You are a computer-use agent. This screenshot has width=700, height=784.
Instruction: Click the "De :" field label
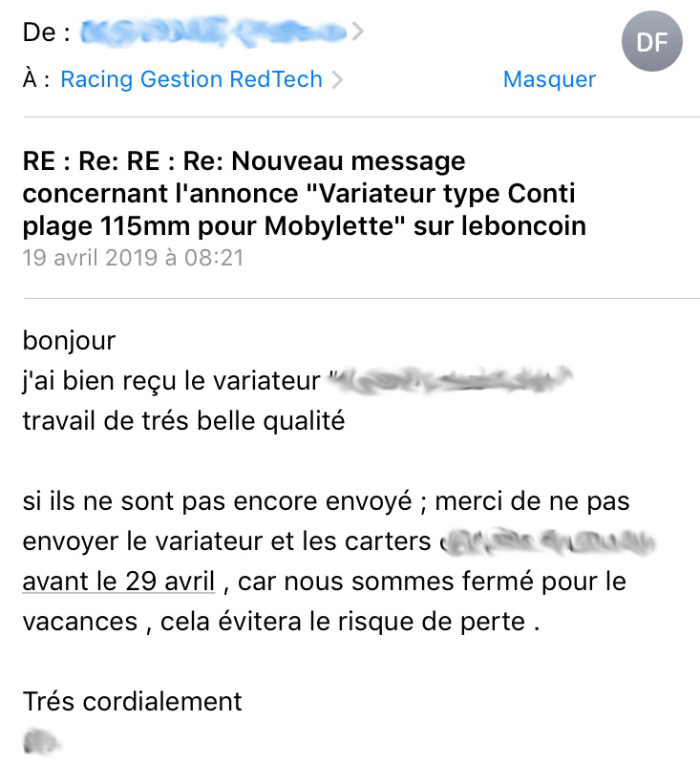tap(46, 32)
